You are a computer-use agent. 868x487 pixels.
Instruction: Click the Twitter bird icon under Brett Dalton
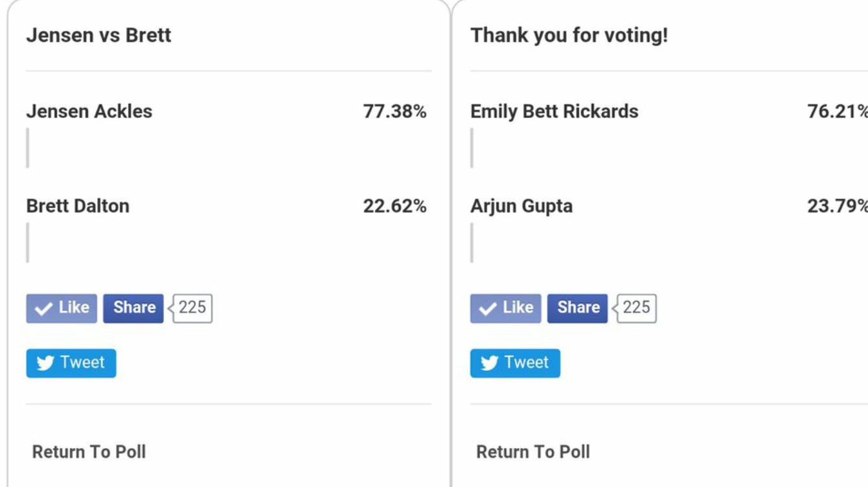pyautogui.click(x=45, y=363)
